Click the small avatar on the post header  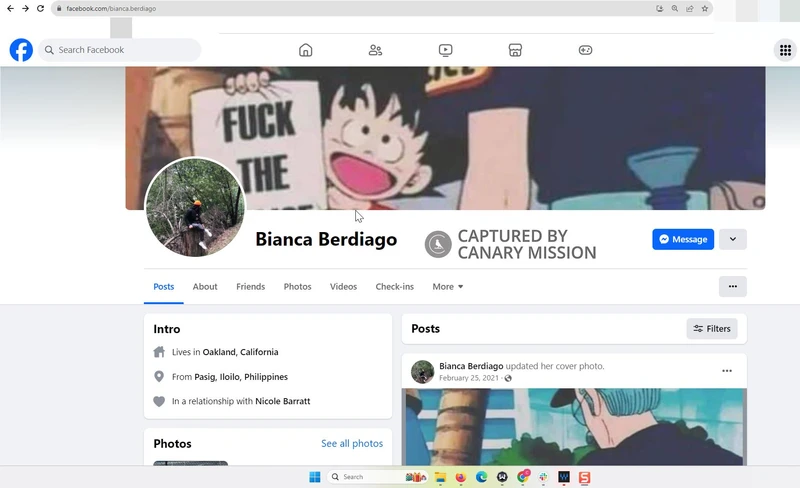[422, 372]
